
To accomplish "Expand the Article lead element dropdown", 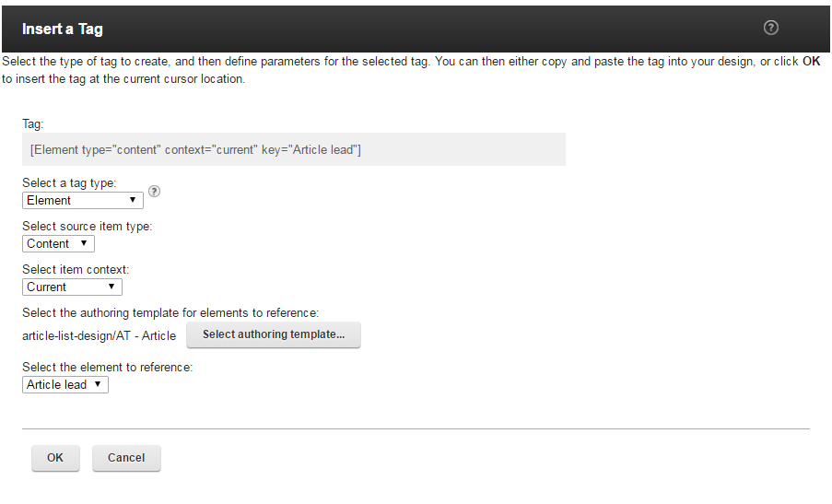I will (65, 384).
